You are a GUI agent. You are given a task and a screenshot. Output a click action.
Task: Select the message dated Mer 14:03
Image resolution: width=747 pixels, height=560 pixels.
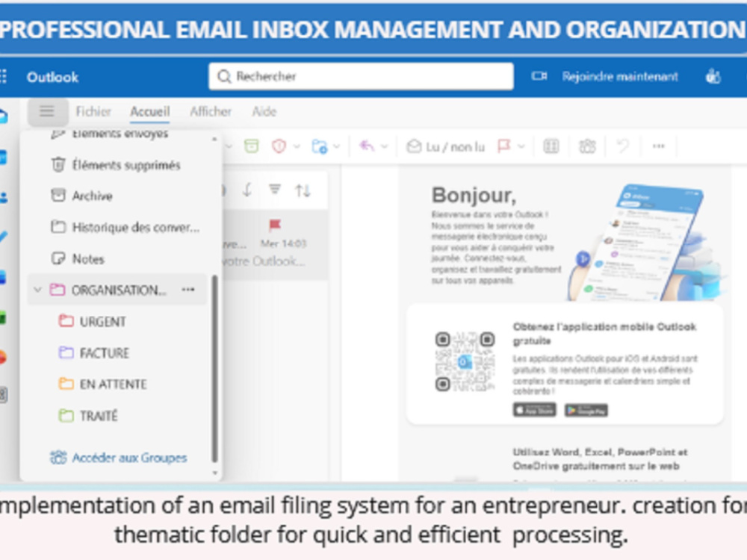[x=276, y=244]
